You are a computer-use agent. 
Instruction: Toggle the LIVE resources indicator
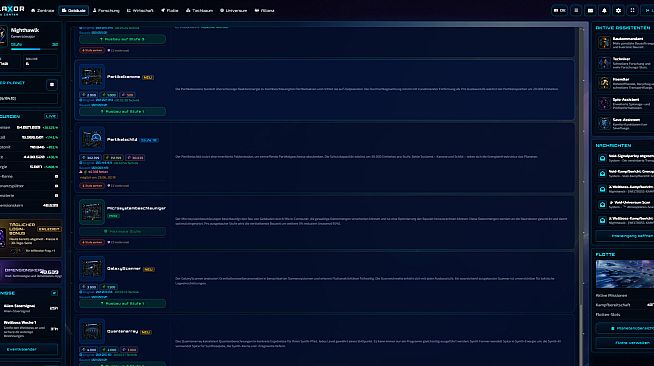click(x=51, y=116)
